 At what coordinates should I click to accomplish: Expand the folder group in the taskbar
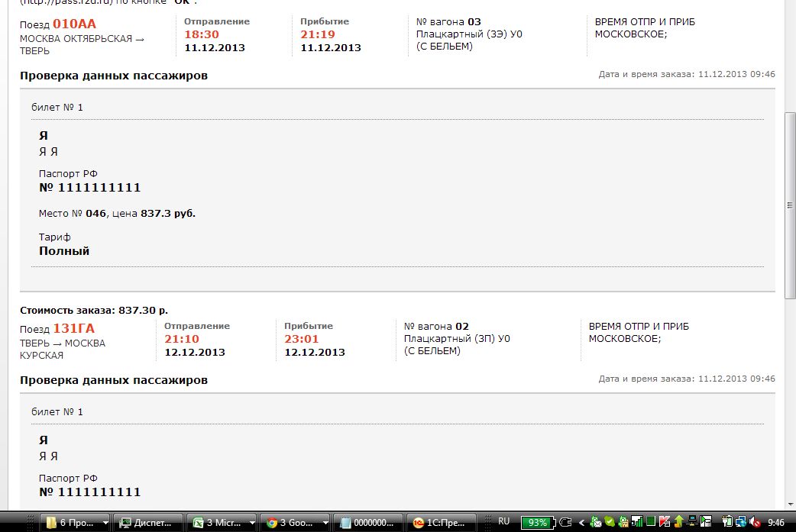click(x=105, y=523)
